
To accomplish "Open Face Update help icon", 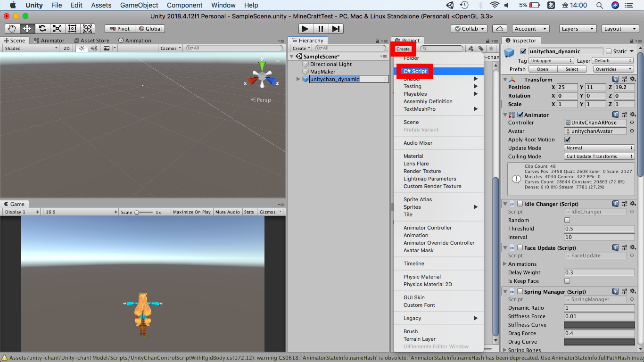I will coord(615,247).
